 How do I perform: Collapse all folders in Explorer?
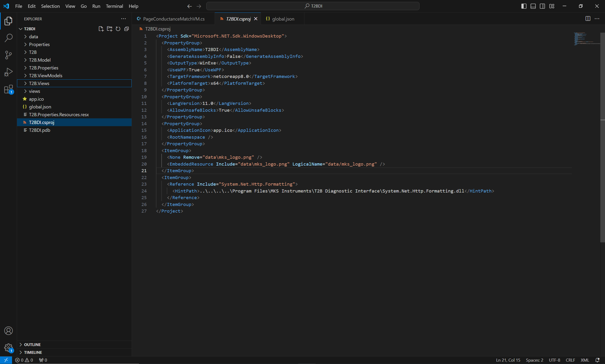coord(127,29)
